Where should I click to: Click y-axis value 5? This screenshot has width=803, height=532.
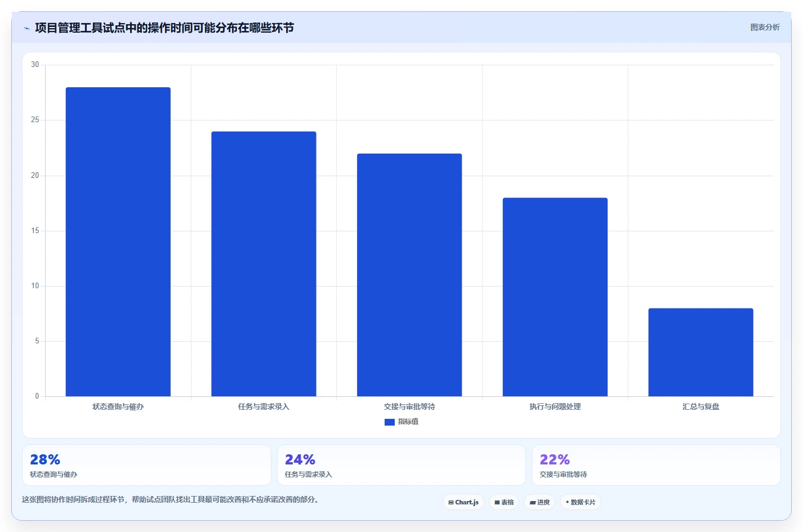(37, 341)
